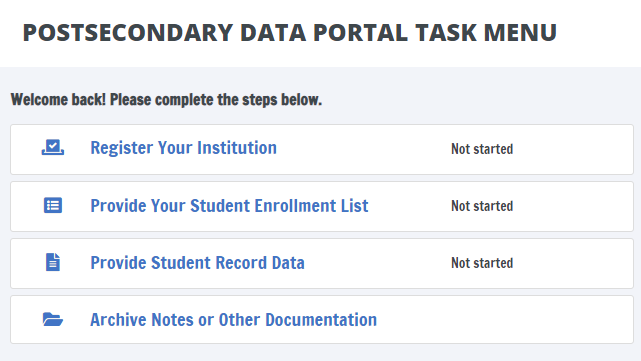The image size is (641, 361).
Task: Click the laptop checkmark icon beside Register Your Institution
Action: click(x=53, y=147)
